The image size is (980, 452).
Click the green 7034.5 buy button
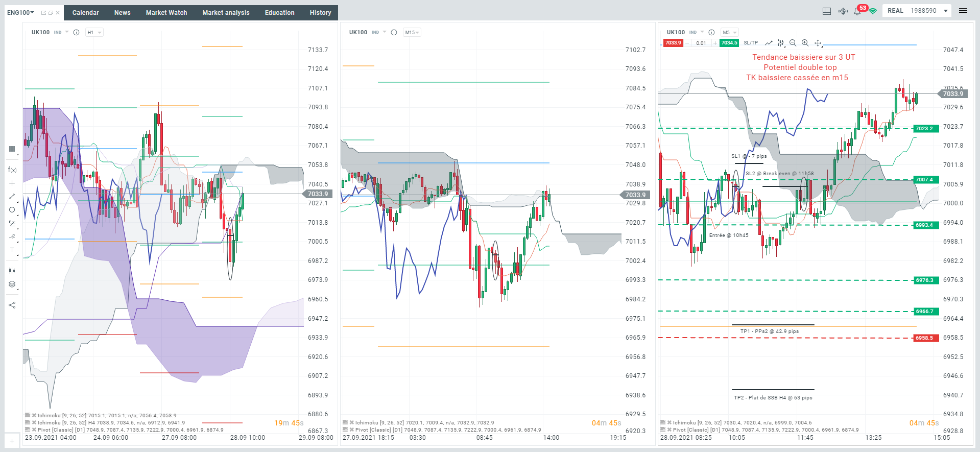(729, 43)
